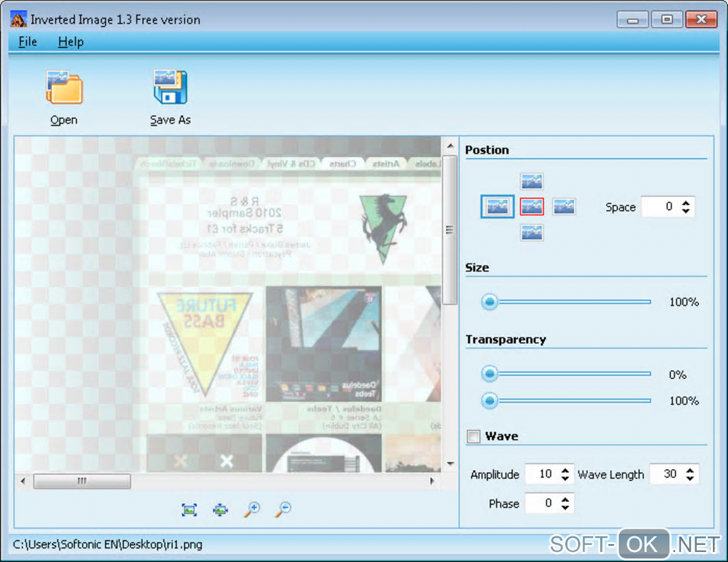The image size is (728, 562).
Task: Decrease Amplitude with the down arrow
Action: 565,478
